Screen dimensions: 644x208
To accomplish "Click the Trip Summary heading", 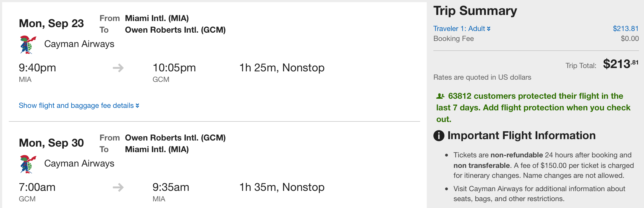I will pyautogui.click(x=475, y=11).
